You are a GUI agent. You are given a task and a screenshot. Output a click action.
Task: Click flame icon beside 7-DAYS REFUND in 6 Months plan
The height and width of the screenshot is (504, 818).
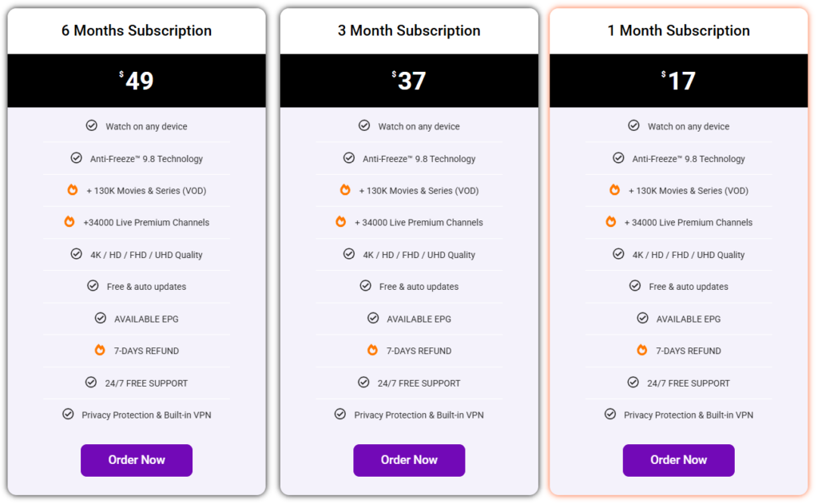pos(100,350)
